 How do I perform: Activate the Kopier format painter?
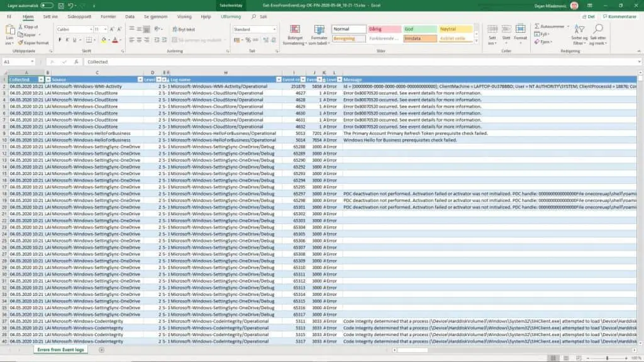33,43
